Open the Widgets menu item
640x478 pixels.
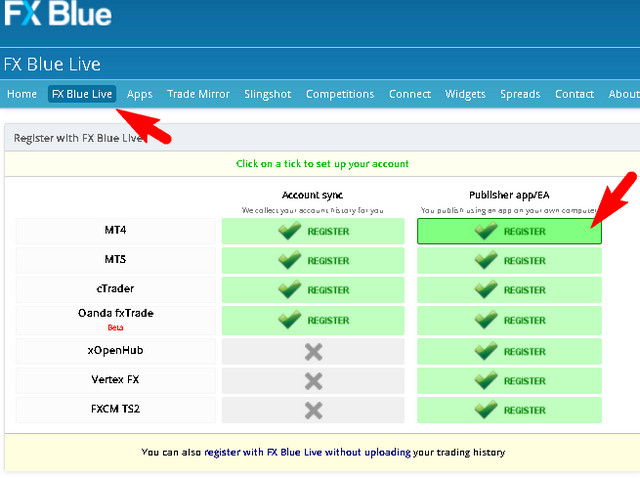[x=465, y=94]
